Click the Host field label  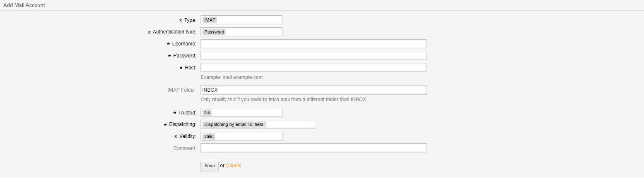pyautogui.click(x=191, y=67)
